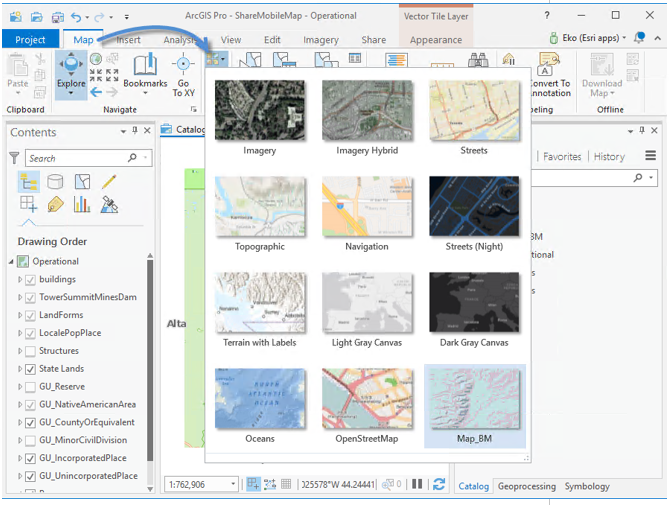Toggle TowerSummitMinesDam layer checkbox
The width and height of the screenshot is (671, 505).
click(x=30, y=298)
